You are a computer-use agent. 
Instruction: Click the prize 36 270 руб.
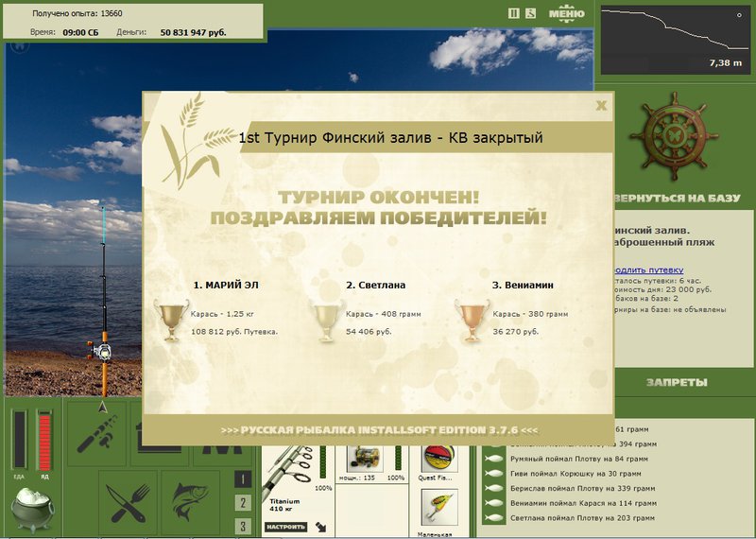(515, 332)
